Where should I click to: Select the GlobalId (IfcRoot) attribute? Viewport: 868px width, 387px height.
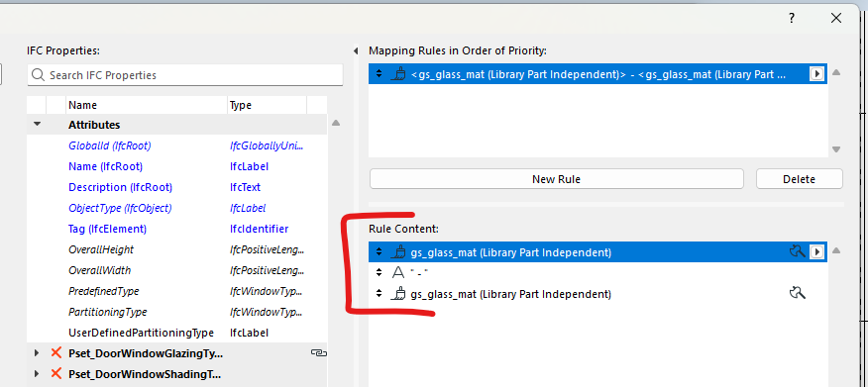(x=110, y=145)
